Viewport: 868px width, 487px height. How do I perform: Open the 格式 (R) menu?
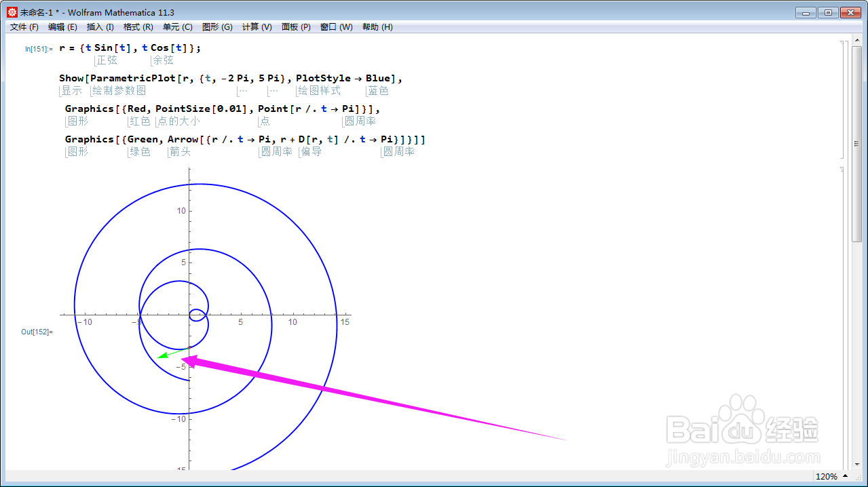[138, 27]
